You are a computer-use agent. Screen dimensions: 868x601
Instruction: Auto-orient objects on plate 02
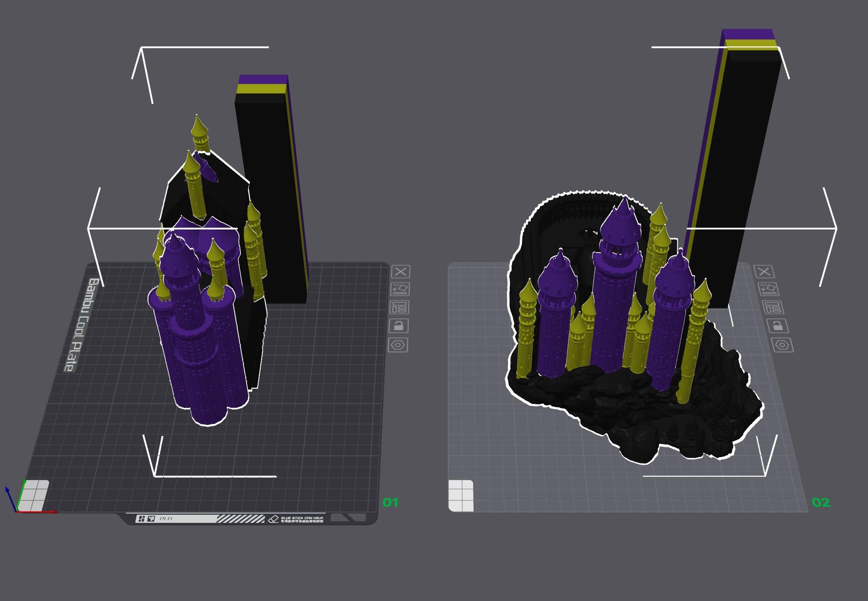768,289
